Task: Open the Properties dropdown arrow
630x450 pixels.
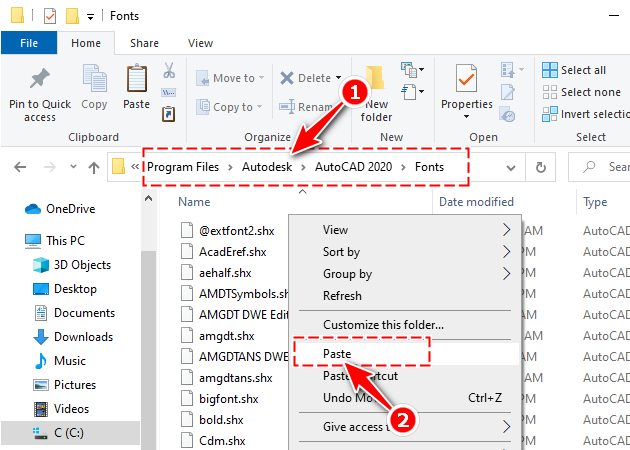Action: coord(466,117)
